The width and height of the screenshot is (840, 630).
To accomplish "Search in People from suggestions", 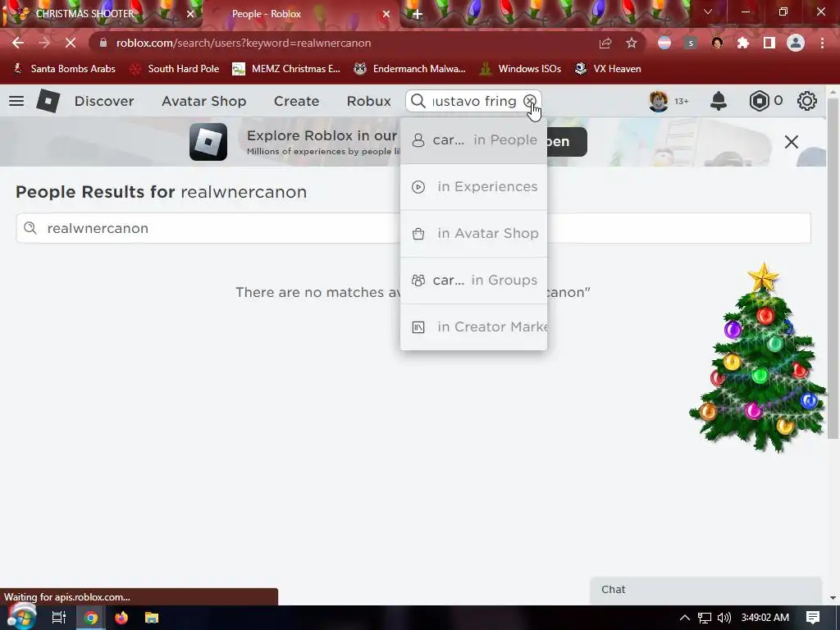I will [473, 139].
